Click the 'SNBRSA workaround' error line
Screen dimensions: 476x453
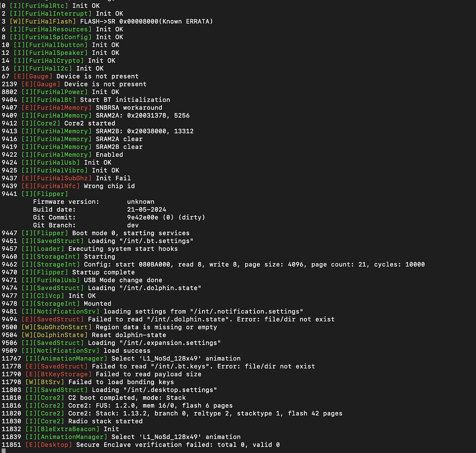[129, 108]
